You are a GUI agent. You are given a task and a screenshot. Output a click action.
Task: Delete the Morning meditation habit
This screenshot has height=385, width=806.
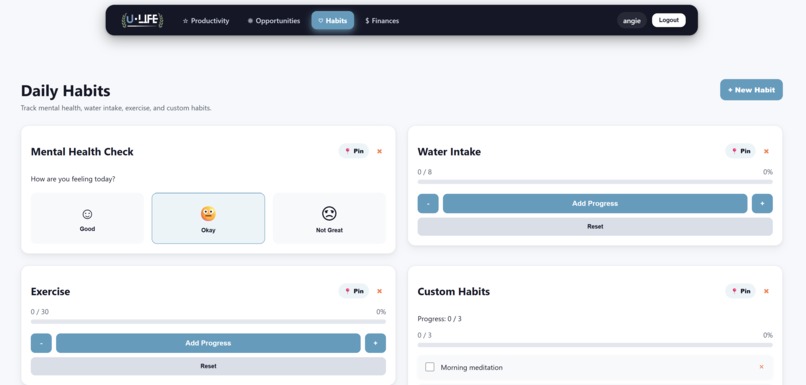point(761,367)
